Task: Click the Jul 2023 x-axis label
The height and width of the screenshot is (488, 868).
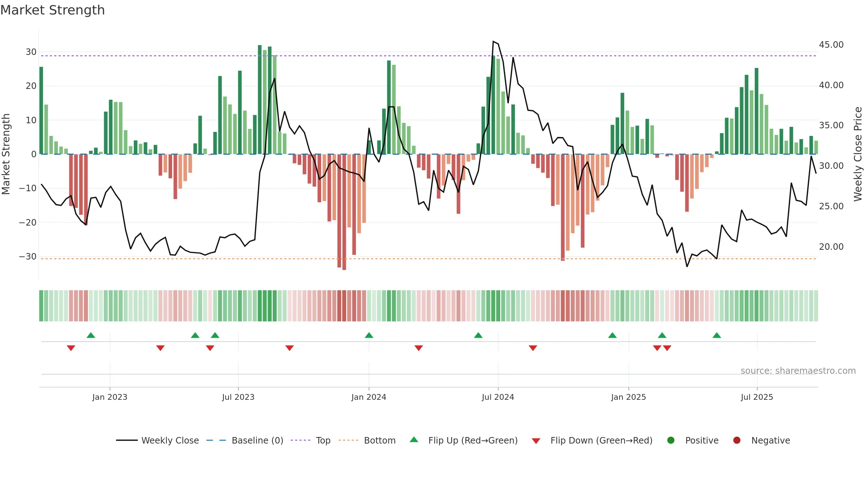Action: pos(238,397)
